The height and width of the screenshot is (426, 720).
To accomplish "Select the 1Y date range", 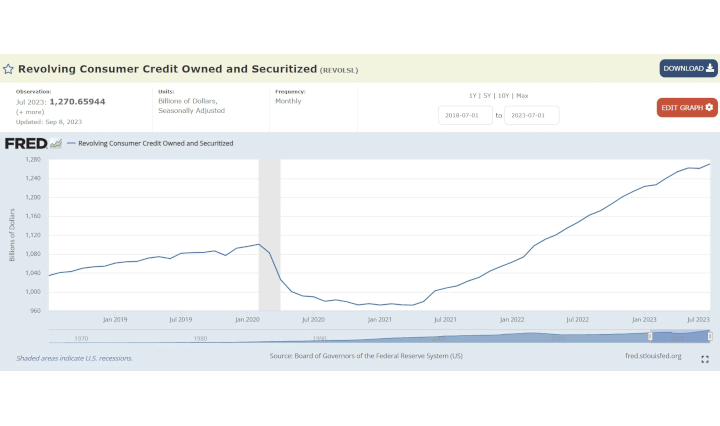I will 472,95.
